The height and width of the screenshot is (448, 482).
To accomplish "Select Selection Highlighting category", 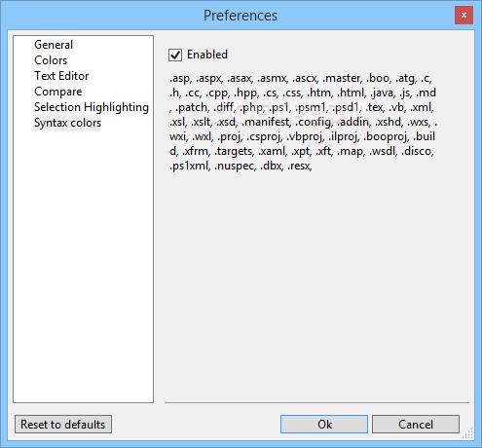I will tap(92, 107).
